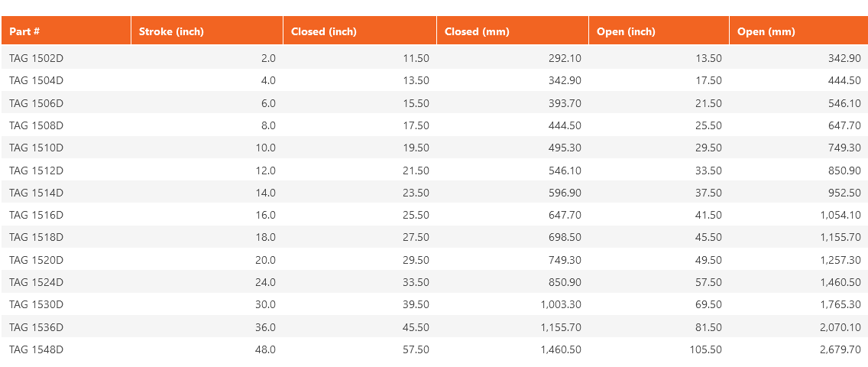Image resolution: width=868 pixels, height=367 pixels.
Task: Click the Closed (inch) header
Action: click(x=324, y=31)
